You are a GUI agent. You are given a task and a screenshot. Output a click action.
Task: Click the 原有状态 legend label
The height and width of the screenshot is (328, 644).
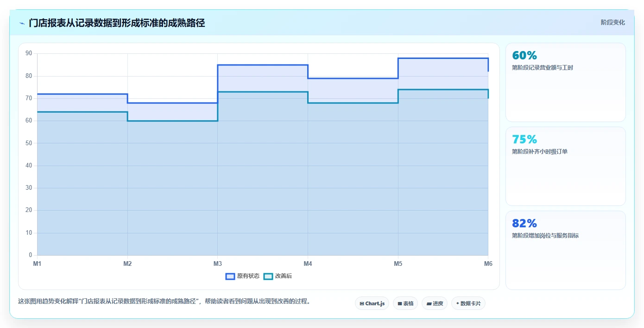pos(248,276)
